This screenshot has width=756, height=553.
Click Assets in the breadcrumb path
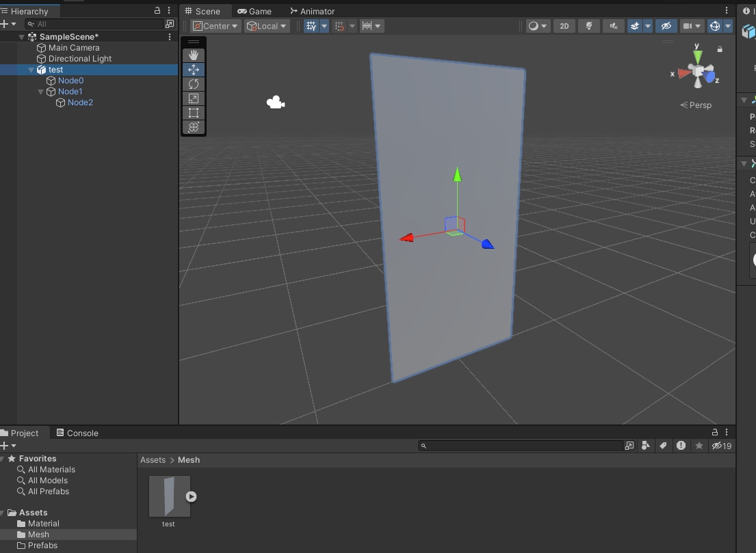tap(153, 460)
